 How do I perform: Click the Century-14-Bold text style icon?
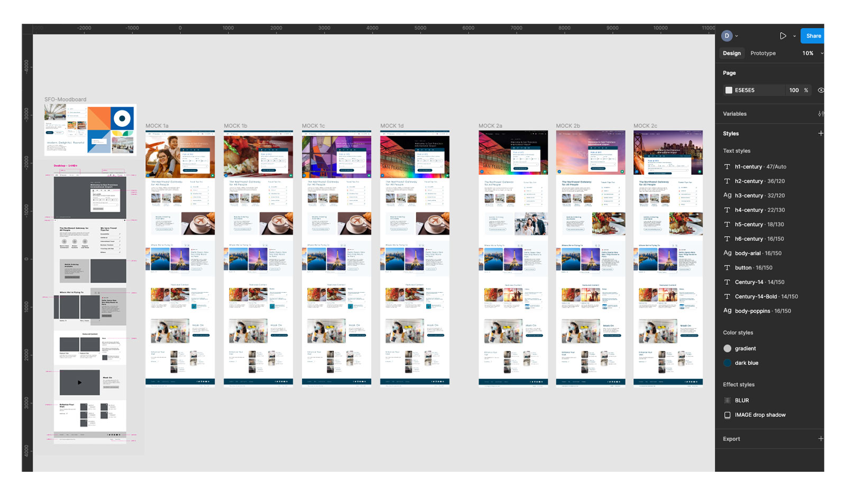coord(728,296)
